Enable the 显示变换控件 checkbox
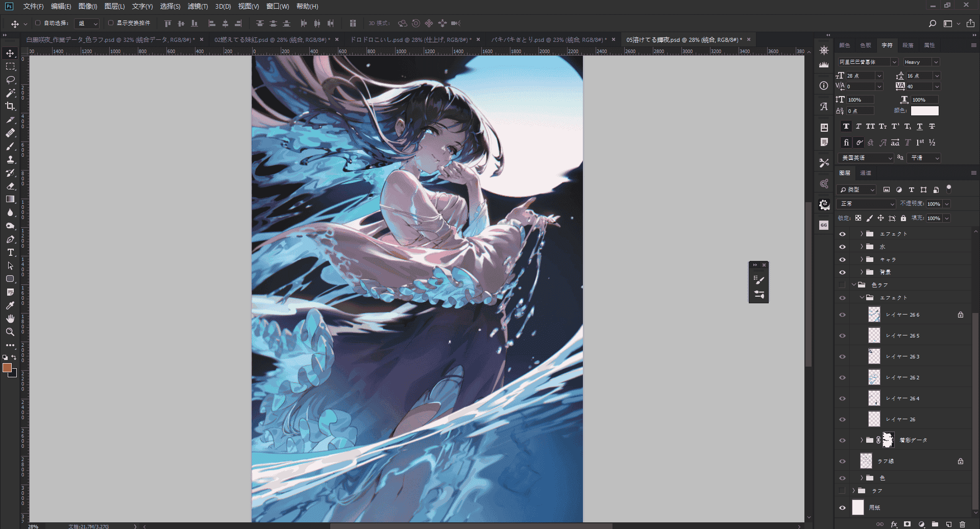980x529 pixels. (111, 23)
